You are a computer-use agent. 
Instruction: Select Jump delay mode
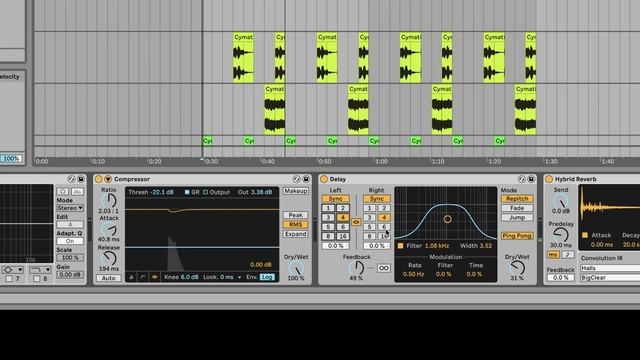(x=517, y=217)
